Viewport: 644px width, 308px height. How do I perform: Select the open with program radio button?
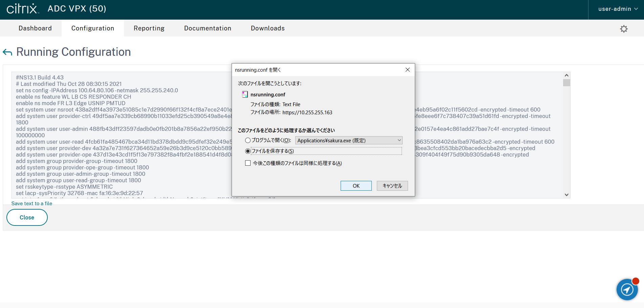click(x=248, y=140)
